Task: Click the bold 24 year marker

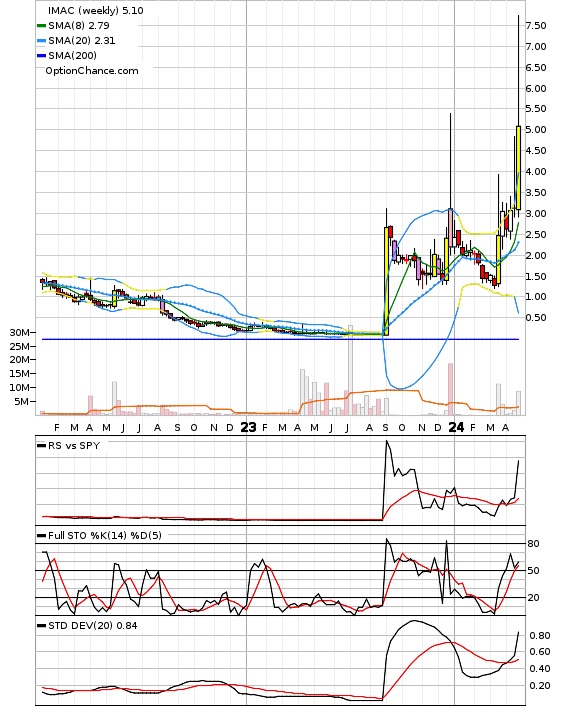Action: 456,427
